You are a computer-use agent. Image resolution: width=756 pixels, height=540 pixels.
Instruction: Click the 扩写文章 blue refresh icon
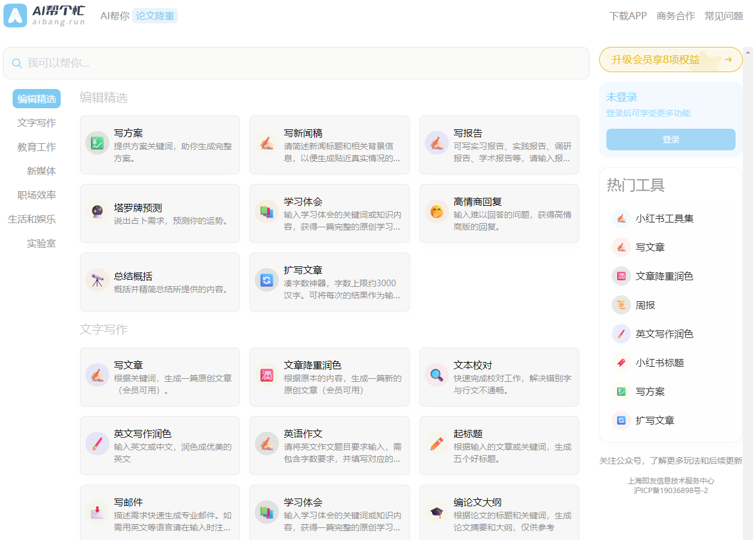[267, 280]
